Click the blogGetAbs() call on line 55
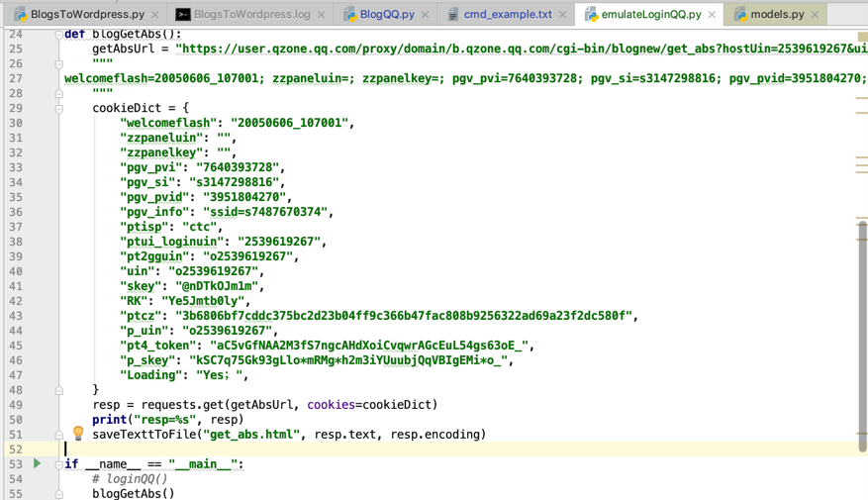 click(x=134, y=494)
